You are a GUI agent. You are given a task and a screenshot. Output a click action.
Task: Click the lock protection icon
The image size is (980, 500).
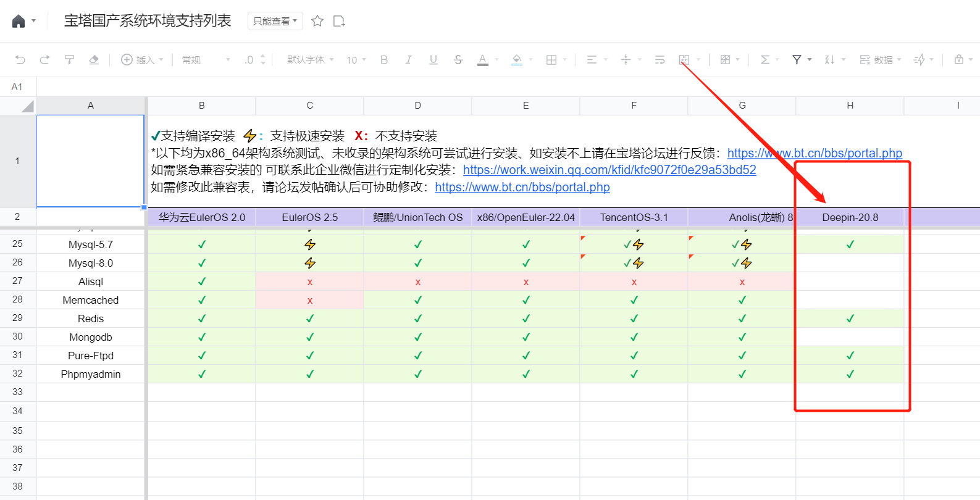(x=959, y=60)
